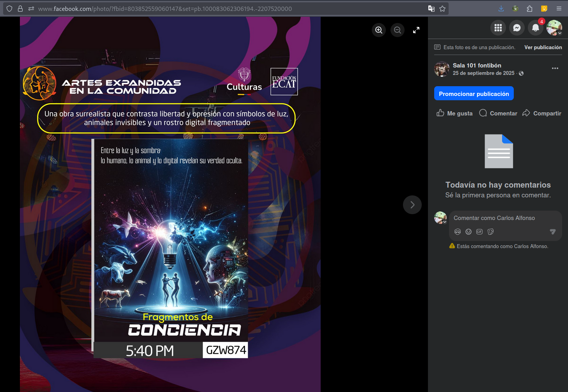Bookmark this page with star
The height and width of the screenshot is (392, 568).
[x=442, y=9]
